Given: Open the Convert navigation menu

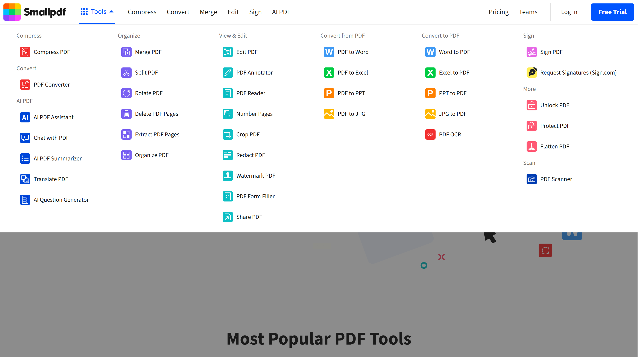Looking at the screenshot, I should point(178,12).
